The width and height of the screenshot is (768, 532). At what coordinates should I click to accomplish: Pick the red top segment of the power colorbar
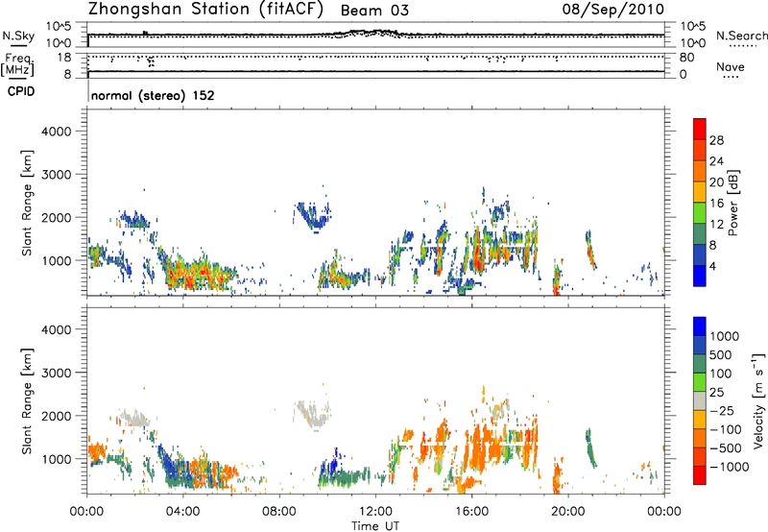700,129
